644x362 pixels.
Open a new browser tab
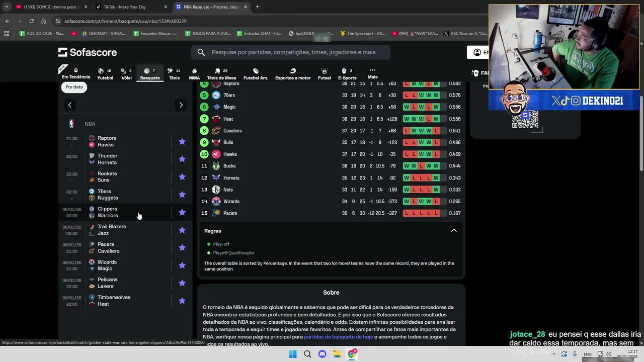tap(257, 7)
